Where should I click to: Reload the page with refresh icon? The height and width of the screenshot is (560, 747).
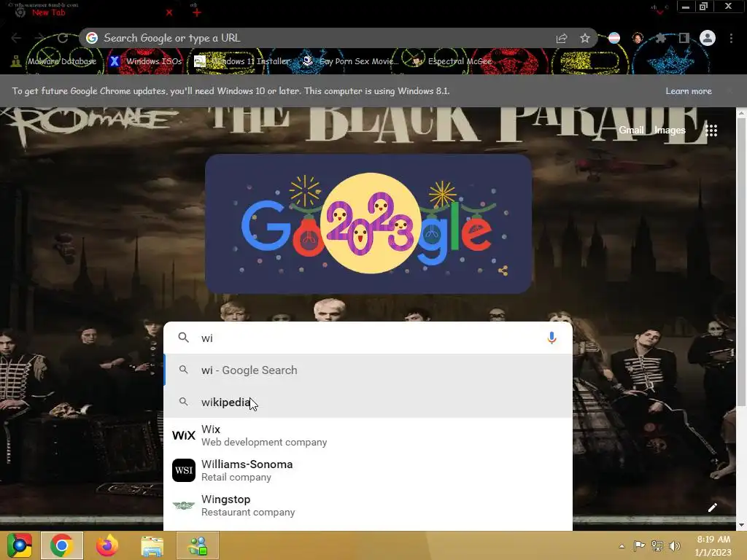tap(63, 38)
